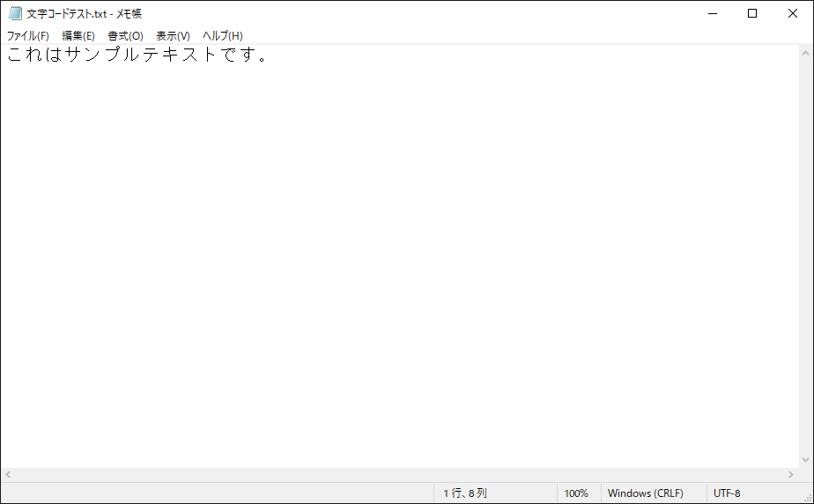Click the UTF-8 encoding status field
Image resolution: width=814 pixels, height=504 pixels.
coord(727,493)
